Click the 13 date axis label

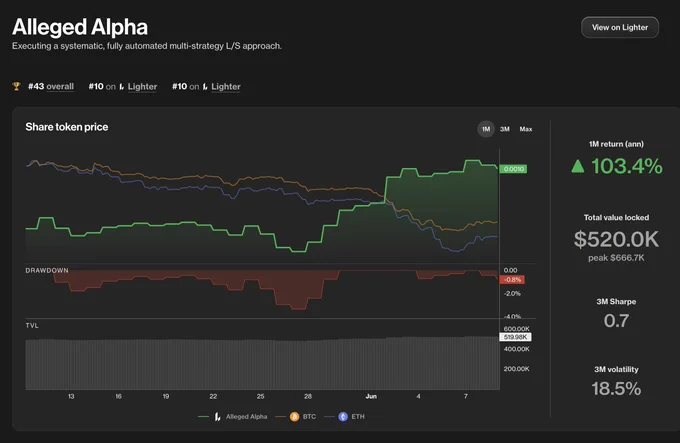(71, 396)
